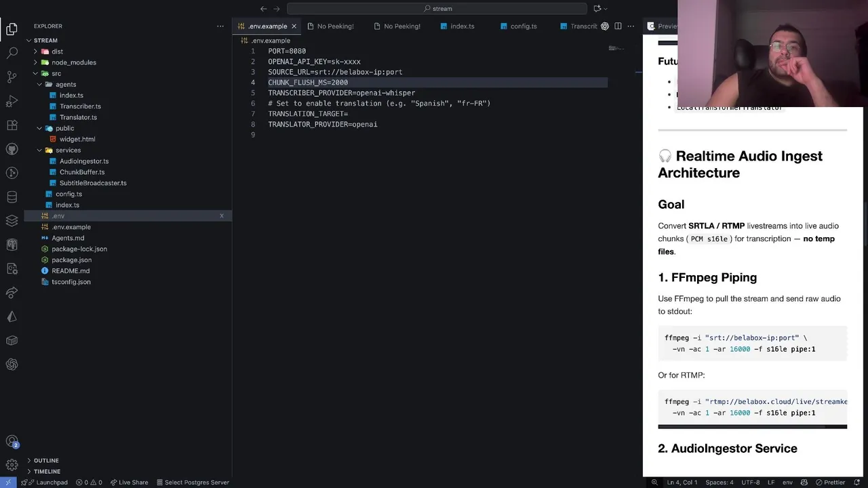Viewport: 868px width, 488px height.
Task: Open the Run and Debug view
Action: click(x=12, y=101)
